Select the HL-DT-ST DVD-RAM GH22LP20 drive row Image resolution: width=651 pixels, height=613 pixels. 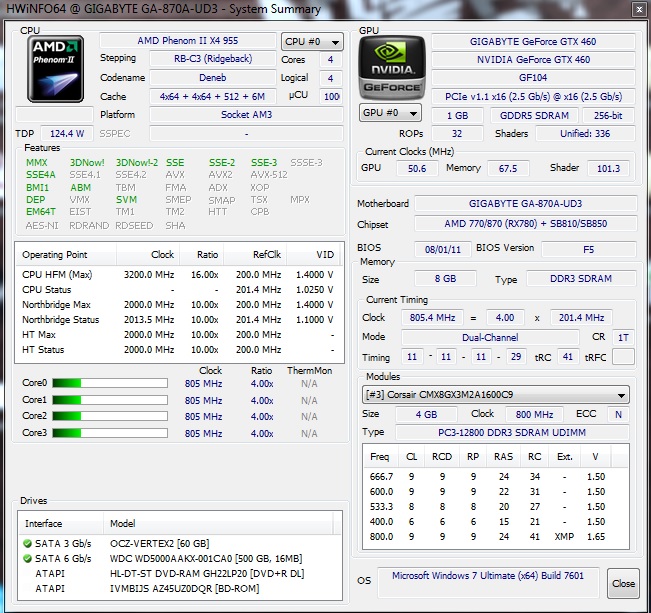pos(180,574)
